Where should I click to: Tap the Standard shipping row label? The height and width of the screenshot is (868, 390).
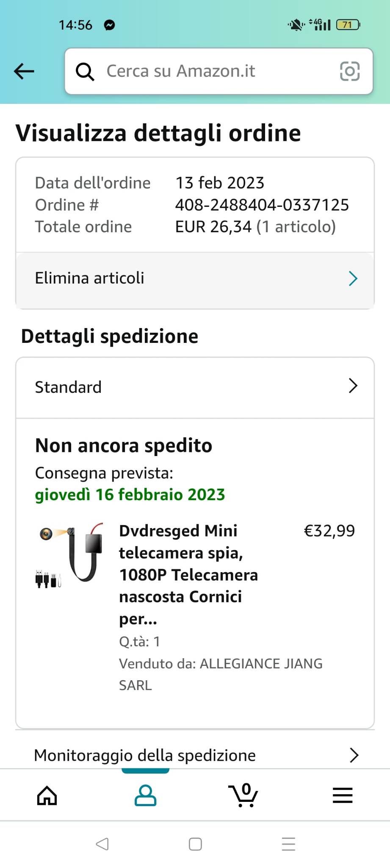tap(68, 387)
